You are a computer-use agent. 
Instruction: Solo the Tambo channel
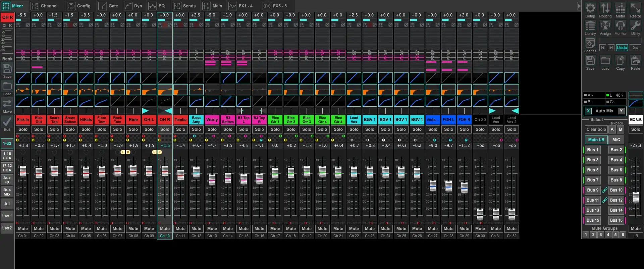(x=180, y=129)
